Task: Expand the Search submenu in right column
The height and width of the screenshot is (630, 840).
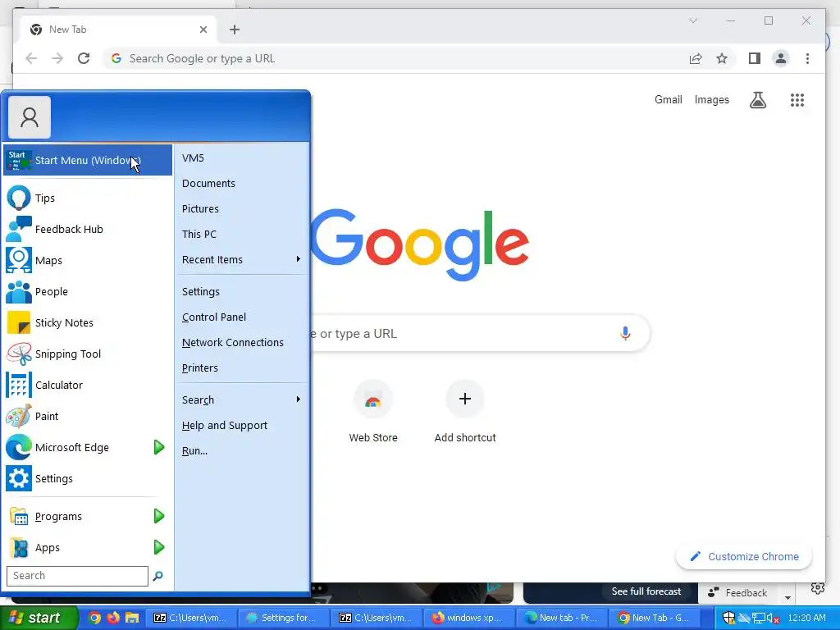Action: pos(299,399)
